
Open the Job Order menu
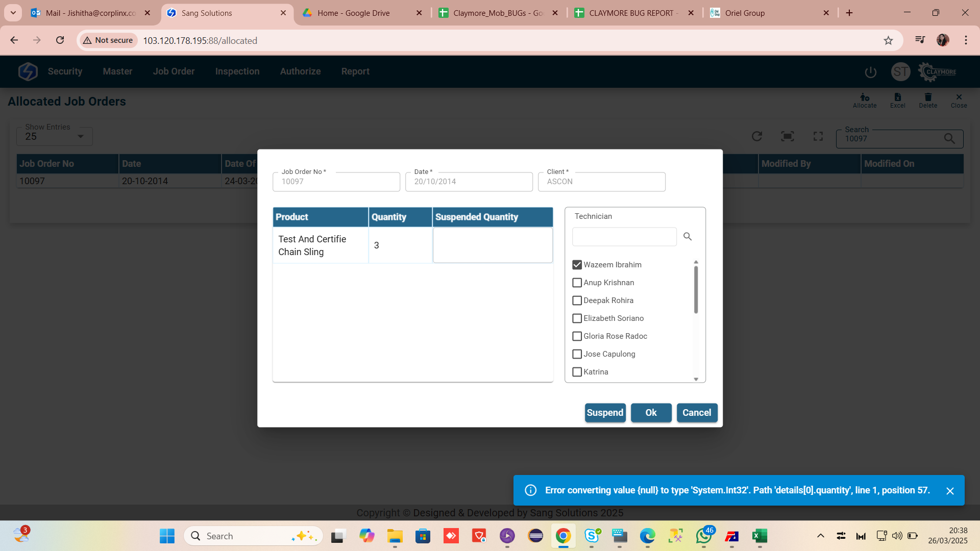coord(174,71)
